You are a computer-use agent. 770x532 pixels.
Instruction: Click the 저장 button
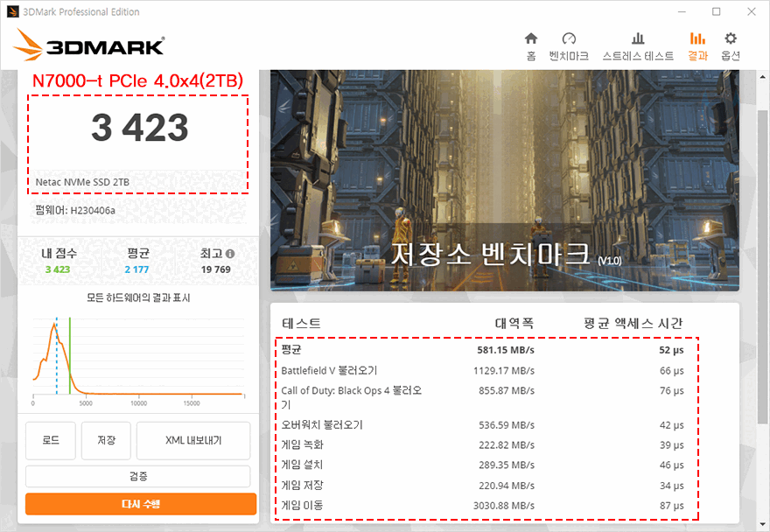106,440
